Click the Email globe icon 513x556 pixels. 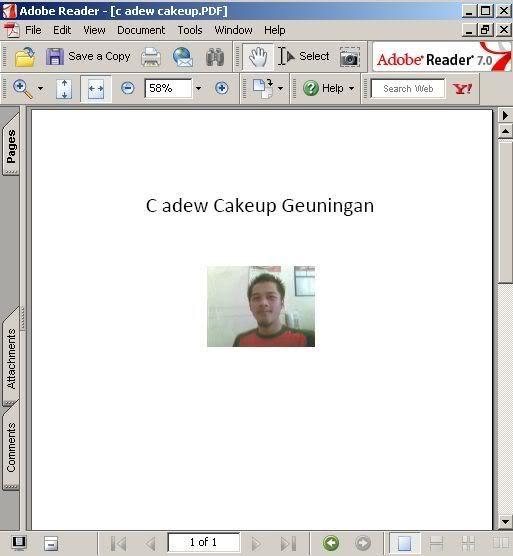click(x=183, y=57)
